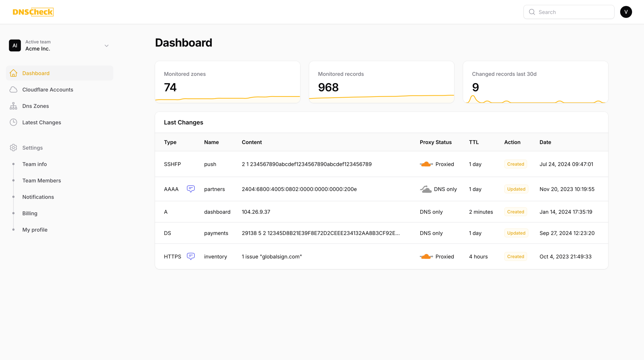The image size is (644, 360).
Task: Click the clock icon beside Latest Changes
Action: 13,122
